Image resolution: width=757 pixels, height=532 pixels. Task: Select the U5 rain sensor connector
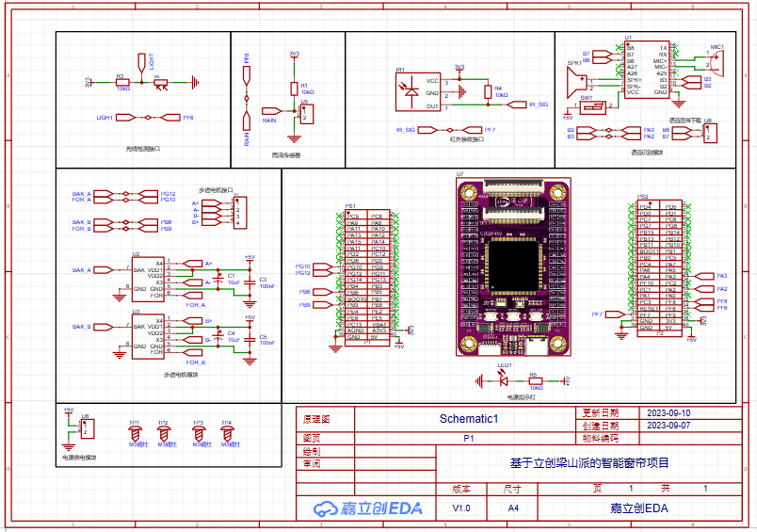pyautogui.click(x=307, y=114)
